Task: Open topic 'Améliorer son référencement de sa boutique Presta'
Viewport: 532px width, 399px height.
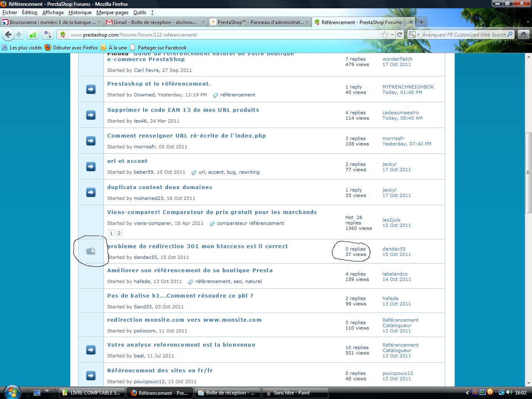Action: (190, 270)
